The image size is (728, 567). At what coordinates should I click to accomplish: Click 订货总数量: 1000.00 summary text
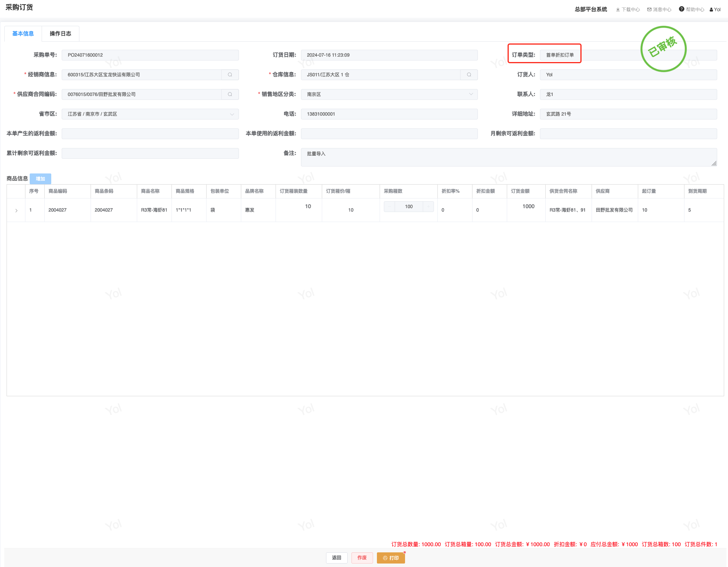[416, 544]
